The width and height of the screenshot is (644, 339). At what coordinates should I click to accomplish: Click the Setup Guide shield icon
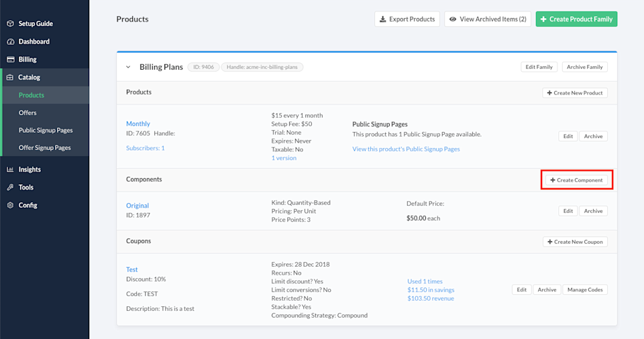(x=10, y=23)
